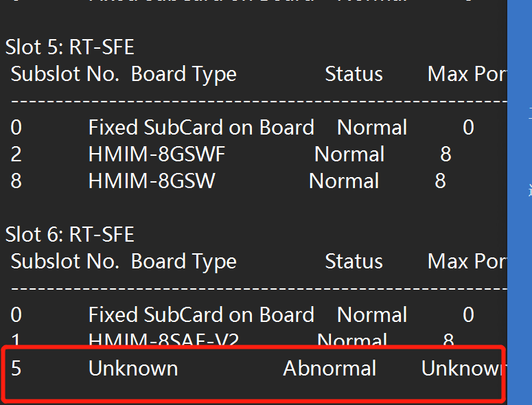Viewport: 532px width, 405px height.
Task: Click the "Subslot No." header under Slot 6
Action: click(65, 262)
